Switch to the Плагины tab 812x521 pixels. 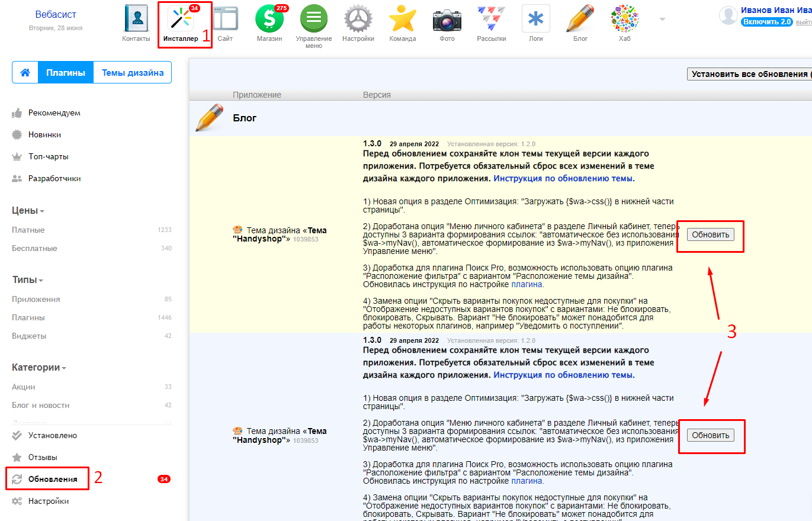coord(66,73)
